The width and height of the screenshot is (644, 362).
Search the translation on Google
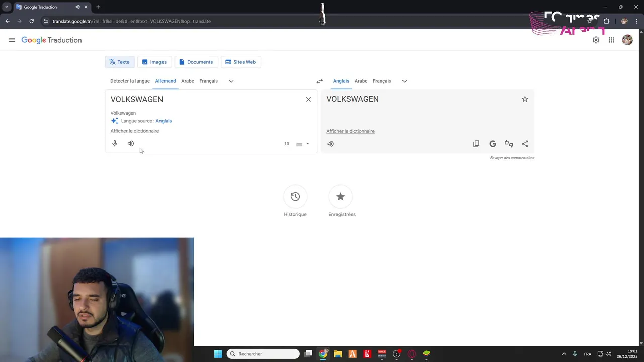[x=493, y=144]
